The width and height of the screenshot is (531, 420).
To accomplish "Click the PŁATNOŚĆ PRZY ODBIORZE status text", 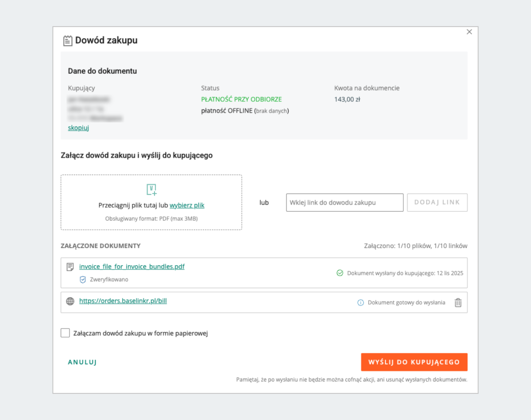I will pos(241,99).
